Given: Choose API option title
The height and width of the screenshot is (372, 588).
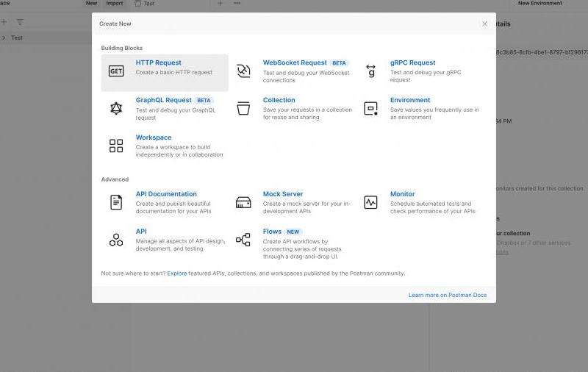Looking at the screenshot, I should (x=141, y=232).
